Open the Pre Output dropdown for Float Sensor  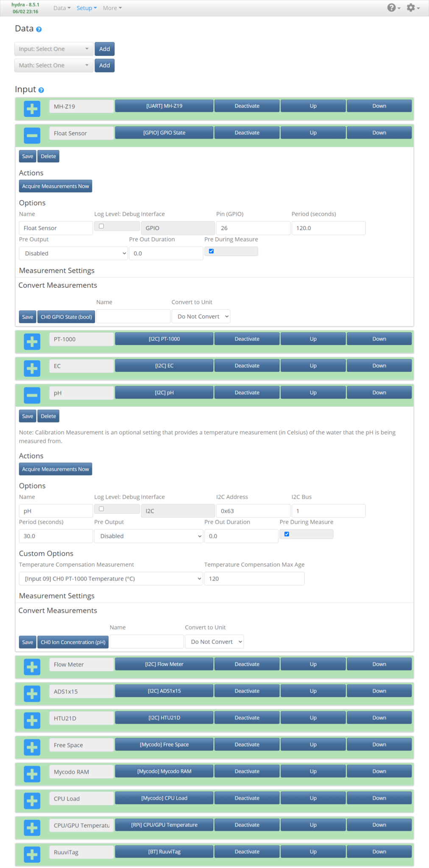[73, 253]
